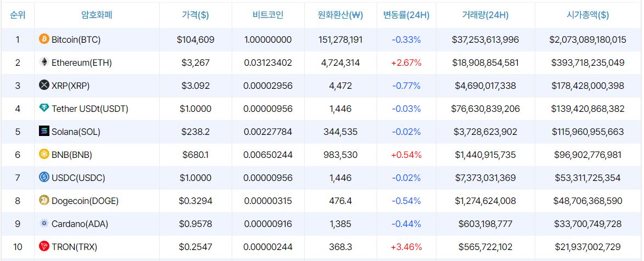Click the BNB logo icon
This screenshot has height=261, width=644.
pos(44,154)
